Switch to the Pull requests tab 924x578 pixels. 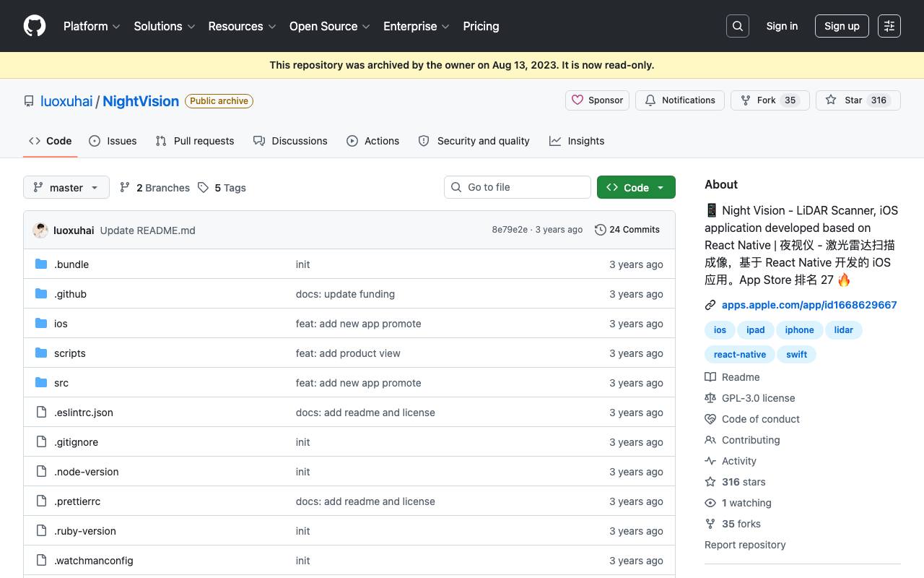point(195,141)
